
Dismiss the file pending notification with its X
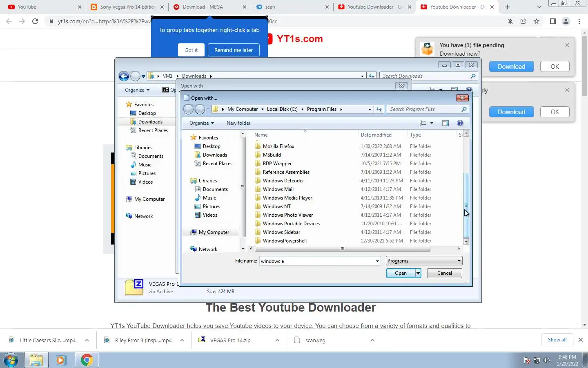pos(567,45)
